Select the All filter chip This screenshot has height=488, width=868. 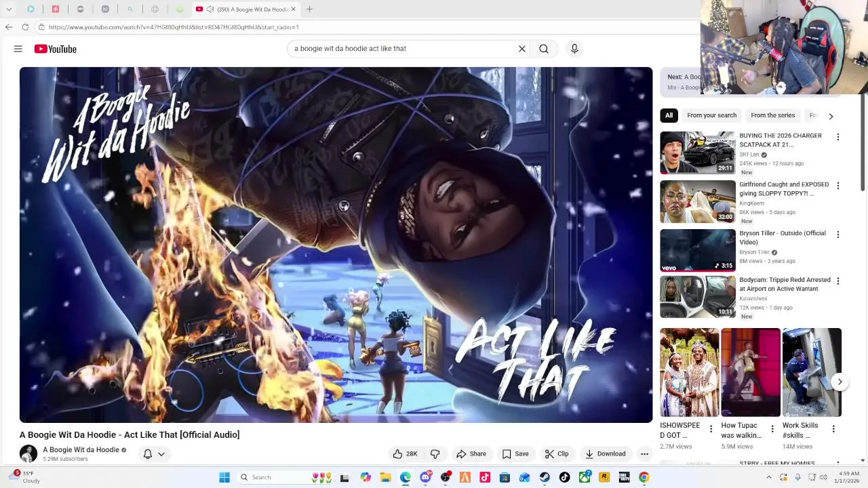point(669,115)
